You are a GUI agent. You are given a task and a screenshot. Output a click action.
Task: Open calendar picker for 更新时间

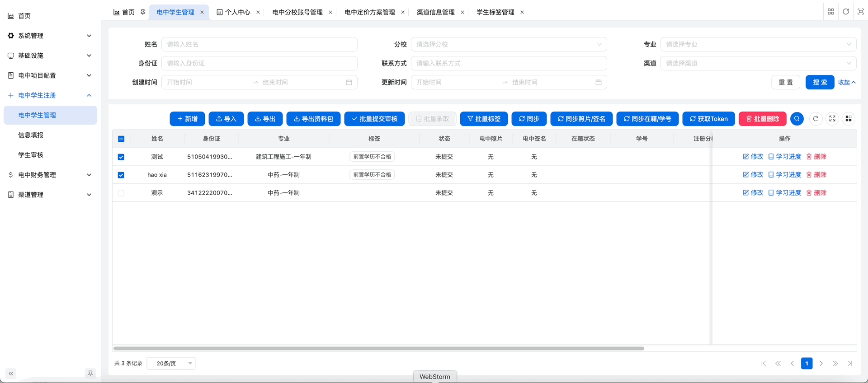(x=599, y=82)
